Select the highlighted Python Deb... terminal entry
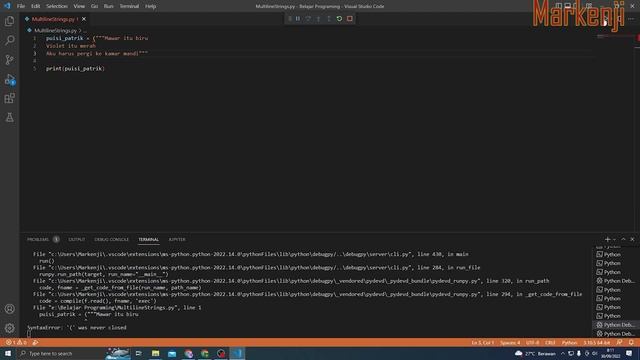 click(x=616, y=325)
